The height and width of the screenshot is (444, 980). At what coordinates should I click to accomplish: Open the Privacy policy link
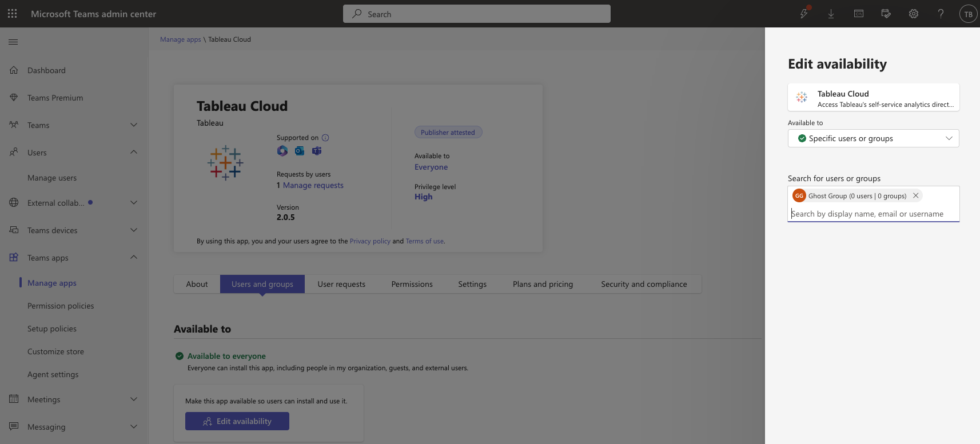click(x=370, y=241)
